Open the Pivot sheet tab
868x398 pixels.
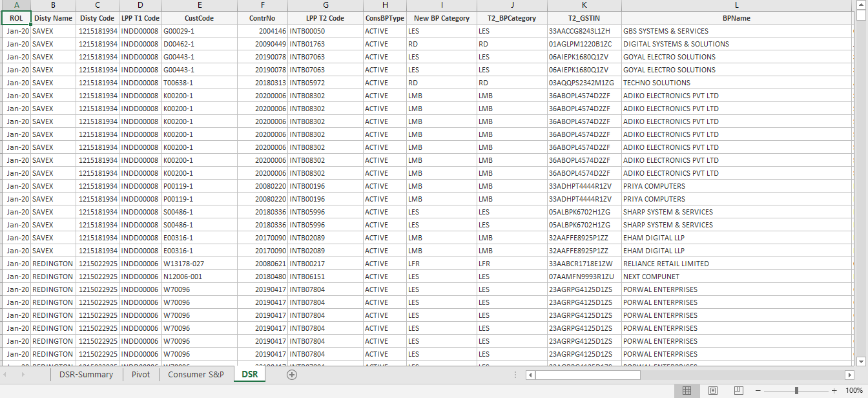[x=141, y=375]
